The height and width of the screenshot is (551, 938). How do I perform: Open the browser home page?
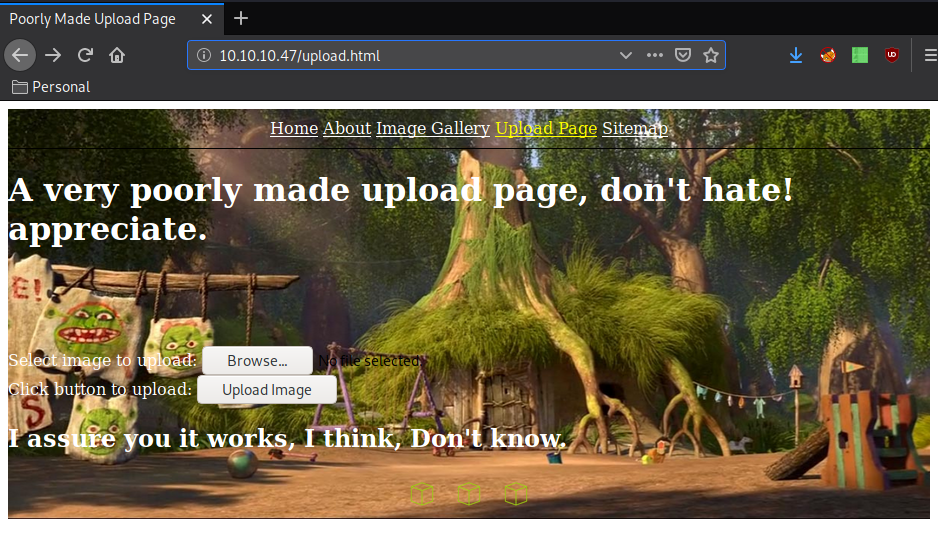click(117, 56)
